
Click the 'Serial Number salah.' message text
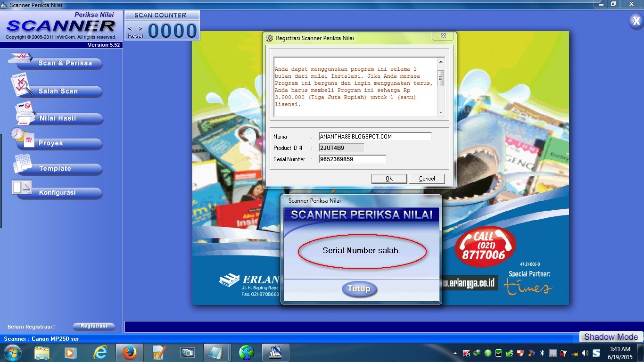(x=362, y=251)
